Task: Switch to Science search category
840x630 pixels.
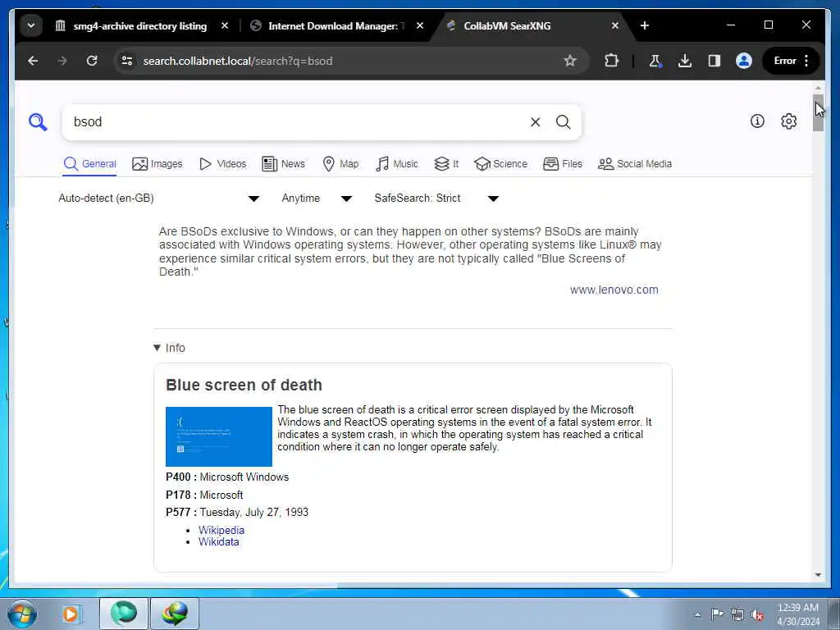Action: point(501,164)
